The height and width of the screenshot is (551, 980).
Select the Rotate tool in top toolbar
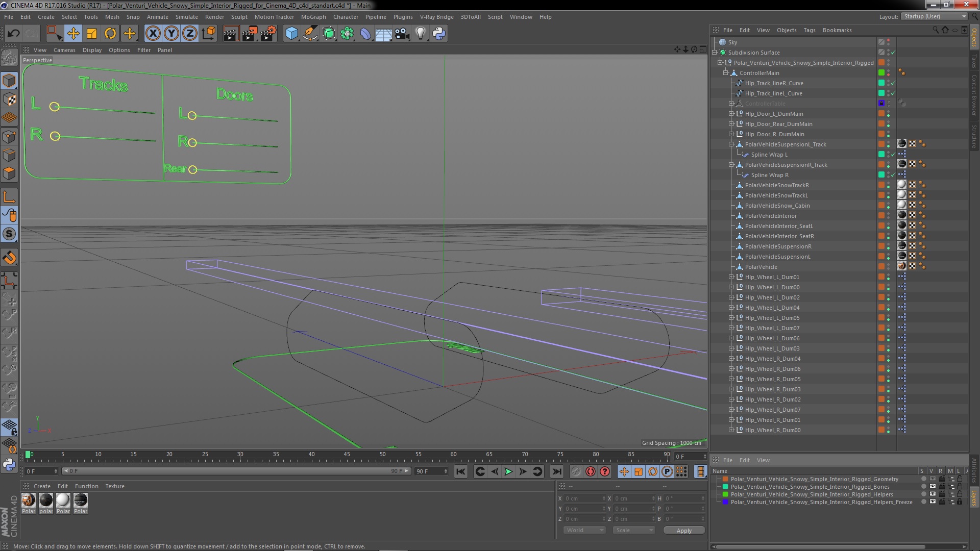[110, 34]
